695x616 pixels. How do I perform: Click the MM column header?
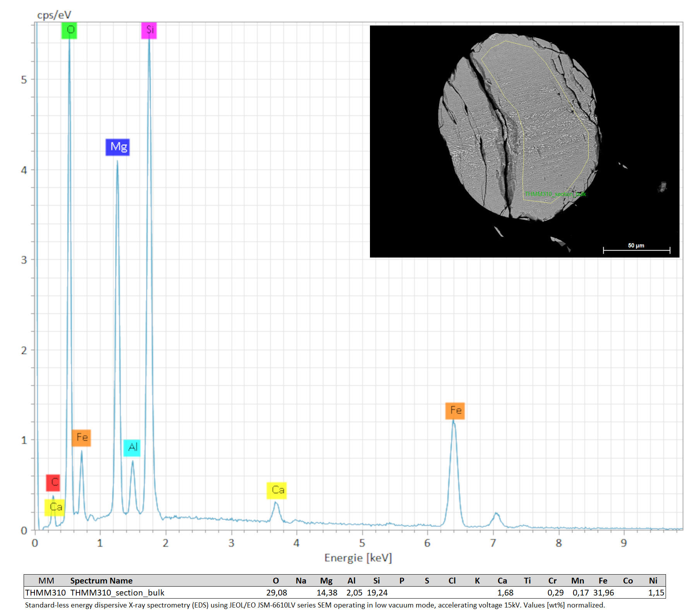tap(46, 580)
